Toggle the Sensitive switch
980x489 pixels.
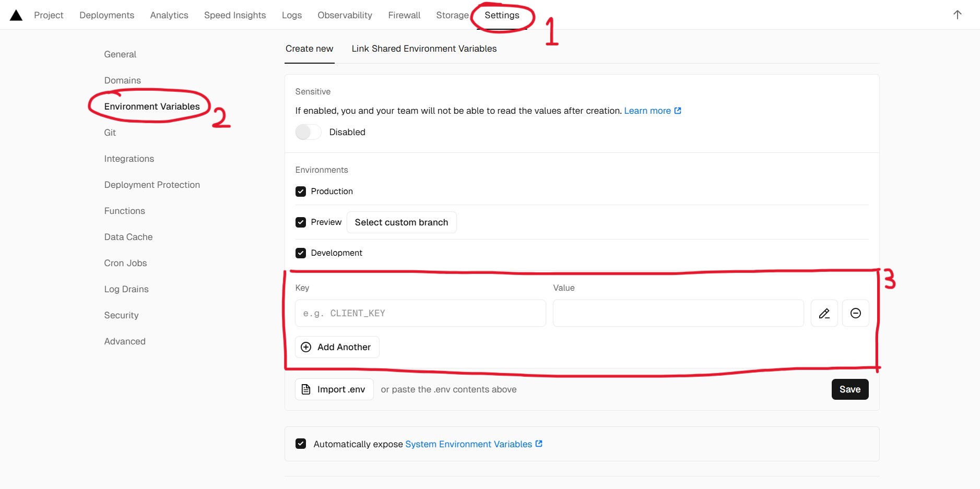[308, 132]
